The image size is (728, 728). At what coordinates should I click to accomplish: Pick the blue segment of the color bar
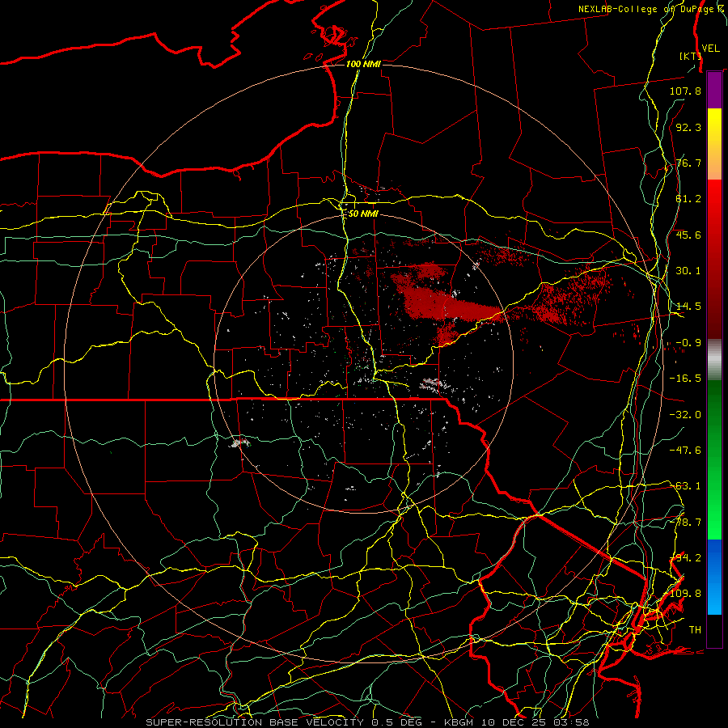pyautogui.click(x=714, y=577)
